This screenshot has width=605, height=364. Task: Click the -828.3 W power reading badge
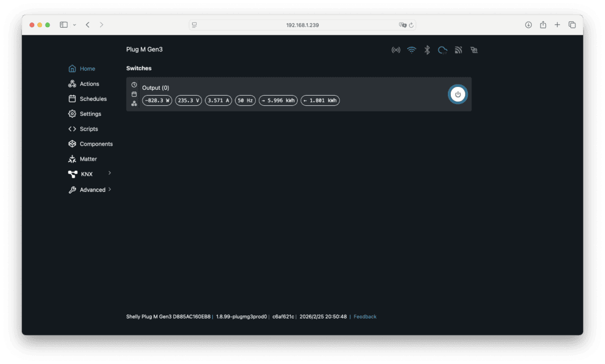click(157, 101)
